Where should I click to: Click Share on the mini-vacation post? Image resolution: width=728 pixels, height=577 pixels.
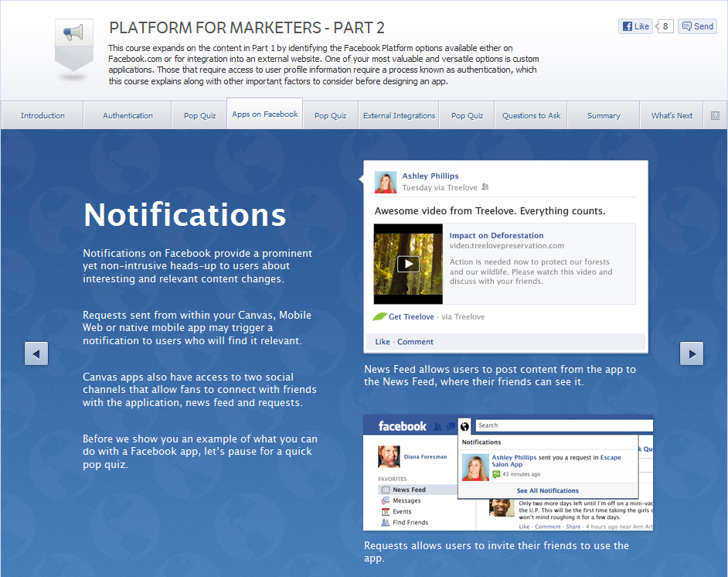point(573,527)
